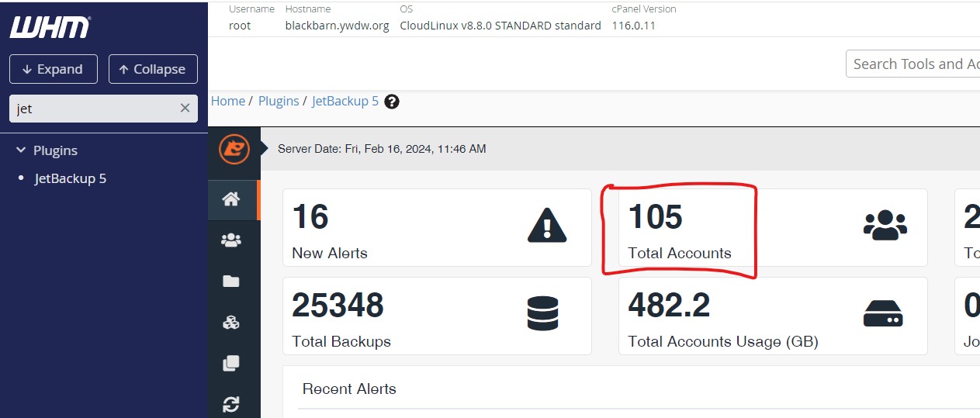980x418 pixels.
Task: Click the Collapse button
Action: tap(153, 69)
